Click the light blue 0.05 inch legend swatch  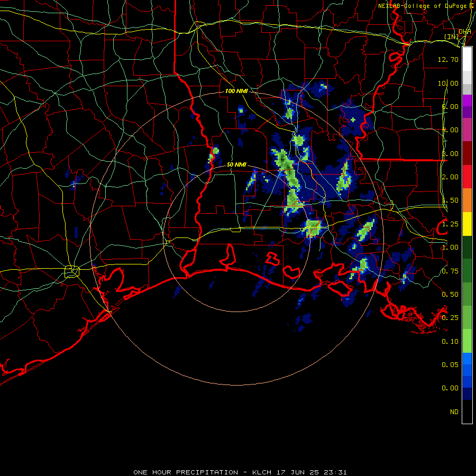467,359
